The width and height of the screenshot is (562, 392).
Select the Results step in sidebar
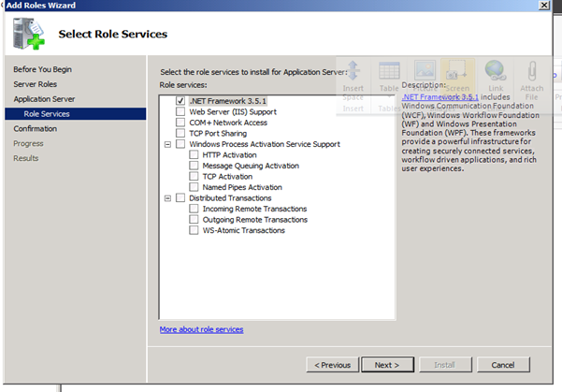point(26,158)
